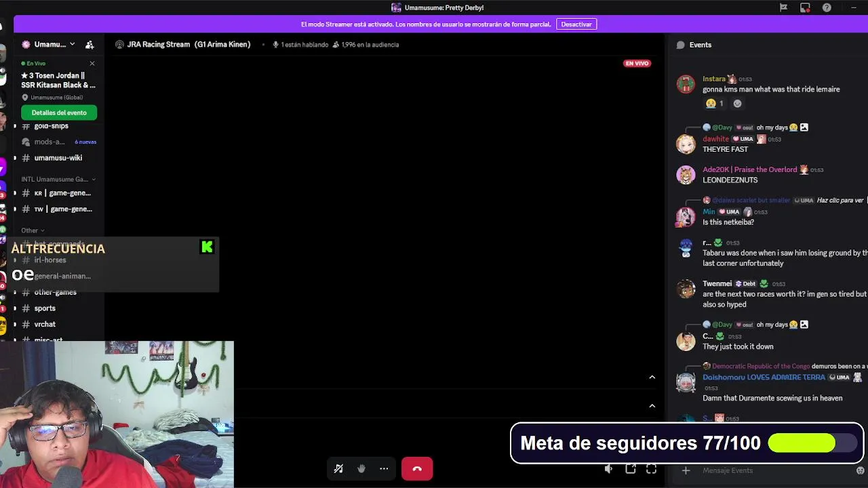Click the crying emoji reaction under Instara's message
868x488 pixels.
click(714, 104)
